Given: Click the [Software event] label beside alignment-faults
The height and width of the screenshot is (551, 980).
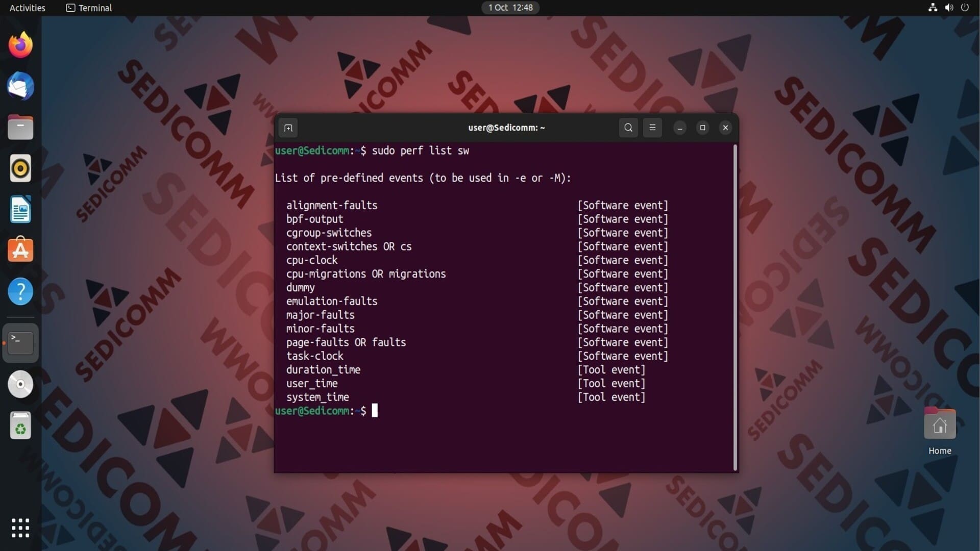Looking at the screenshot, I should [623, 206].
